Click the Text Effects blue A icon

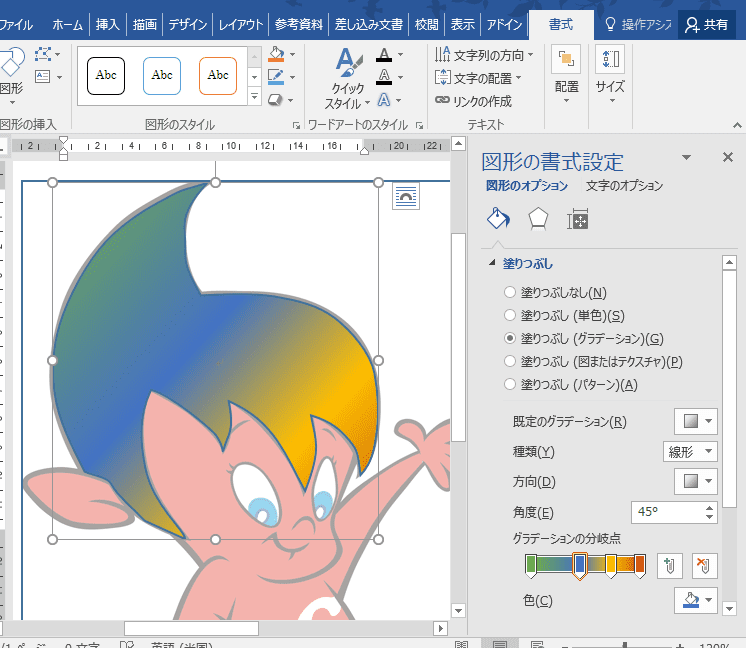pos(384,100)
